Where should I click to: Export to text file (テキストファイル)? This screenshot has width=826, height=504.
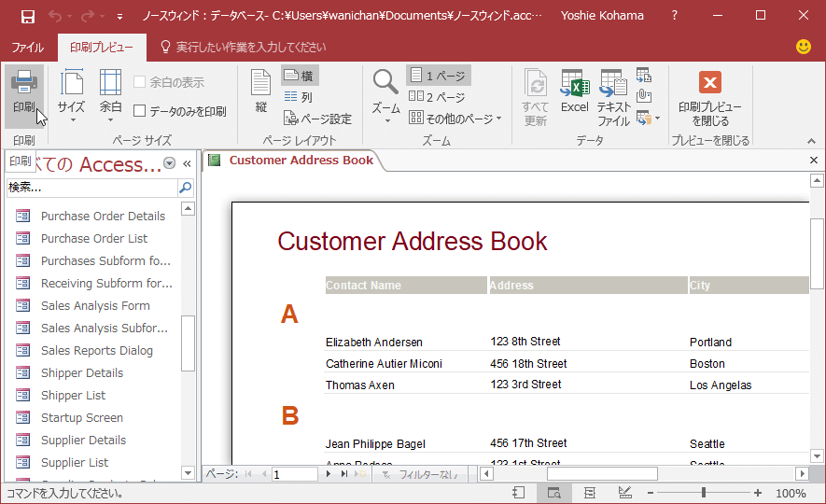click(x=613, y=96)
